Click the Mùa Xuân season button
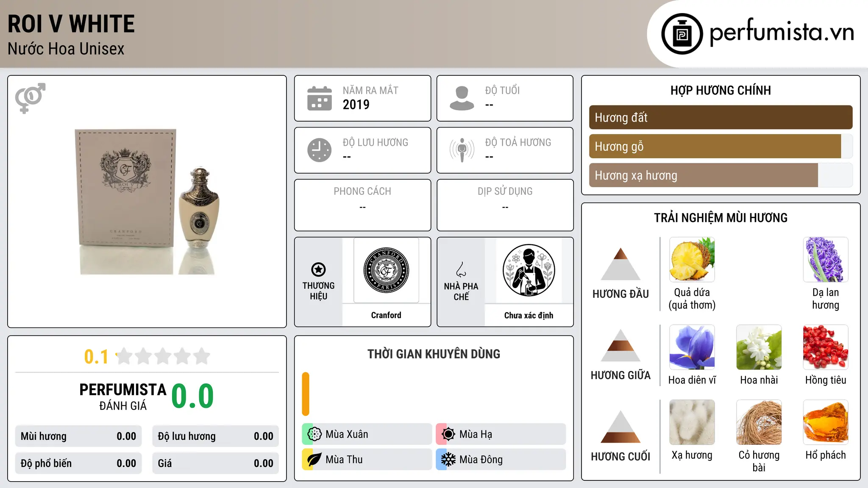 (x=367, y=434)
